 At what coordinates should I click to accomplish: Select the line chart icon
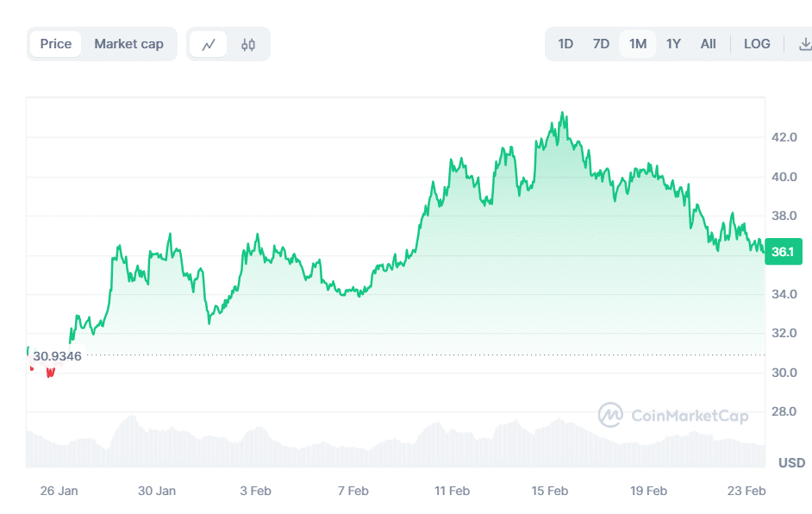pyautogui.click(x=209, y=43)
